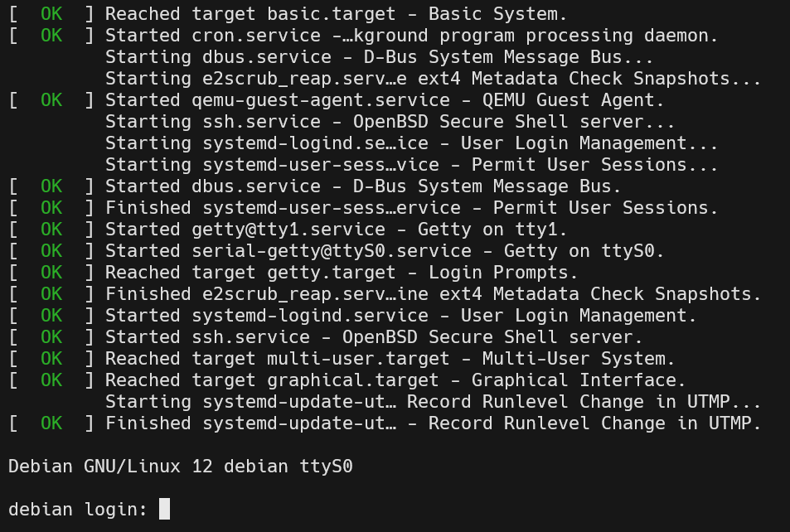Image resolution: width=790 pixels, height=532 pixels.
Task: Click the "Starting dbus.service" message
Action: click(x=379, y=57)
